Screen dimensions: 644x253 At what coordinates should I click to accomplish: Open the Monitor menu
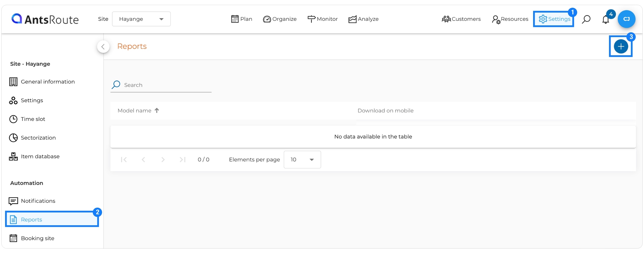click(x=323, y=19)
